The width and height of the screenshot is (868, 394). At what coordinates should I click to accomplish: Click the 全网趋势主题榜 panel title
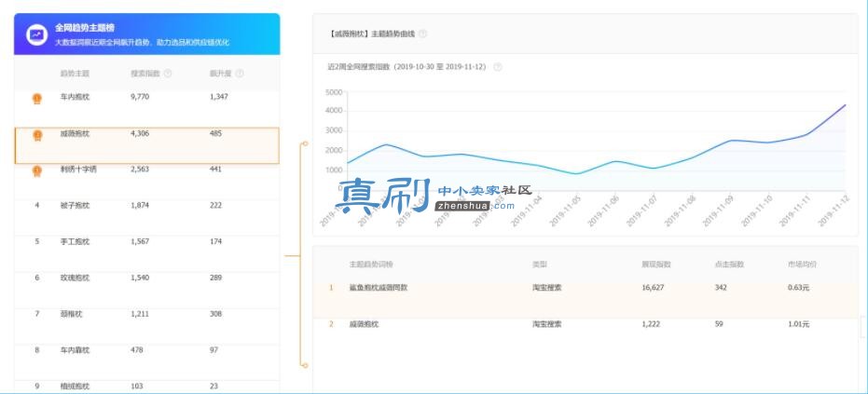pyautogui.click(x=85, y=28)
